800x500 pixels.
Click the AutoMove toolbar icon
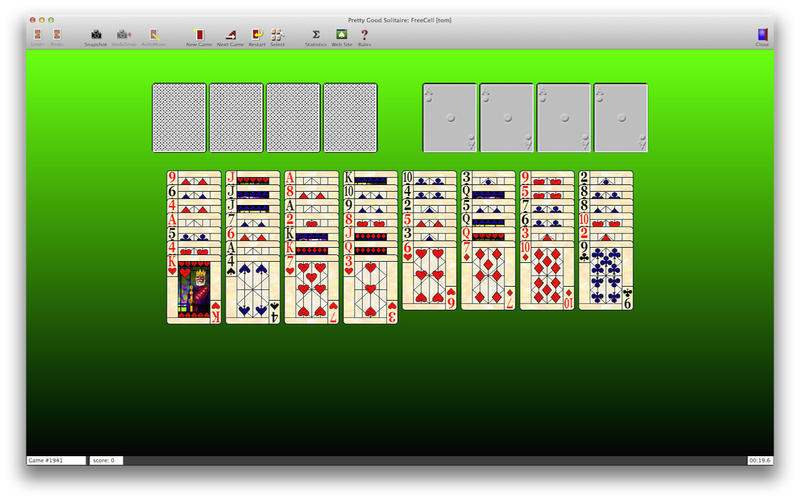[x=153, y=37]
